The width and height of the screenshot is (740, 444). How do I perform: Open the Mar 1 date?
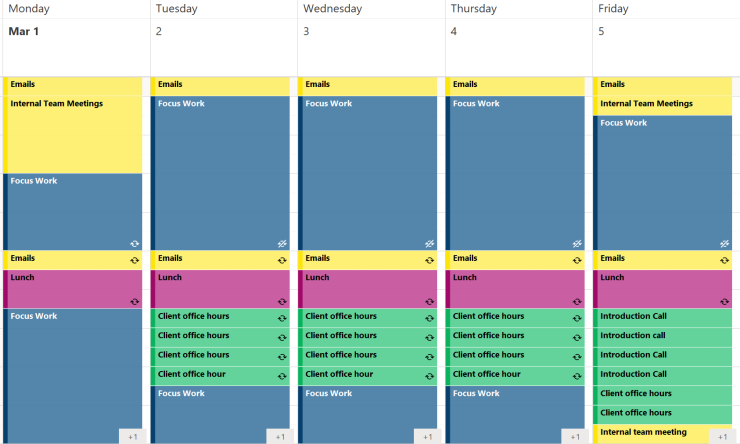coord(23,31)
